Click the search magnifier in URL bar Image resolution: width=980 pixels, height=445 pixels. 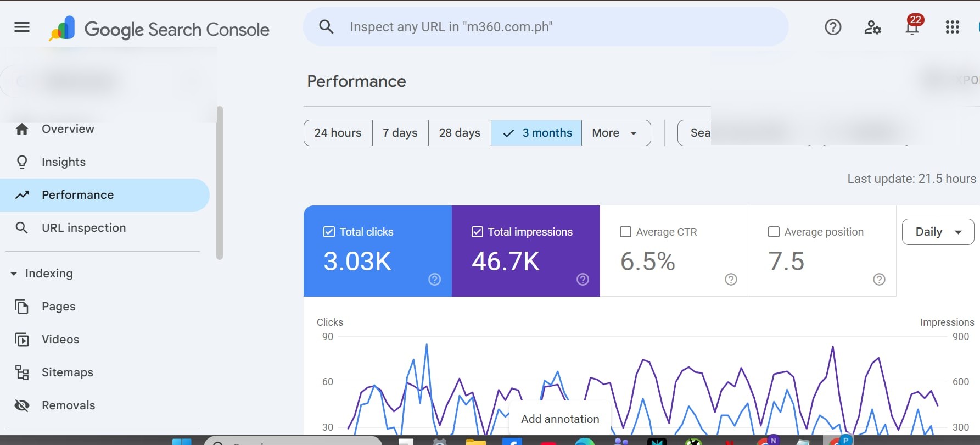[326, 27]
